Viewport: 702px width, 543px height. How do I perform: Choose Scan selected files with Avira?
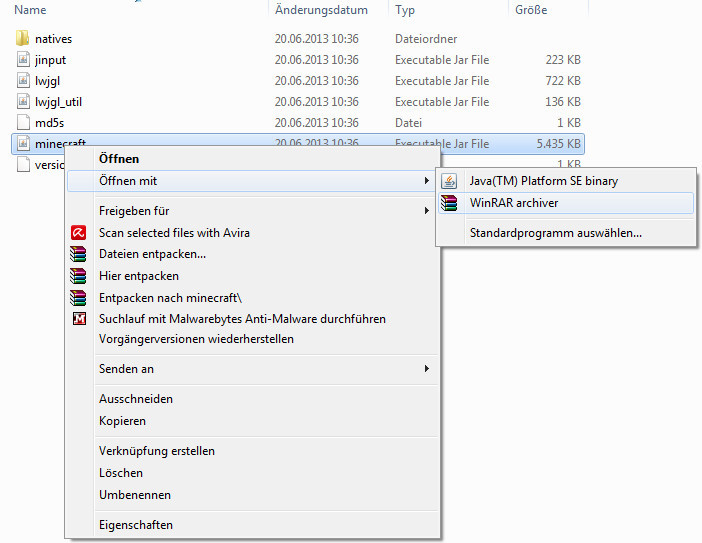click(x=174, y=233)
